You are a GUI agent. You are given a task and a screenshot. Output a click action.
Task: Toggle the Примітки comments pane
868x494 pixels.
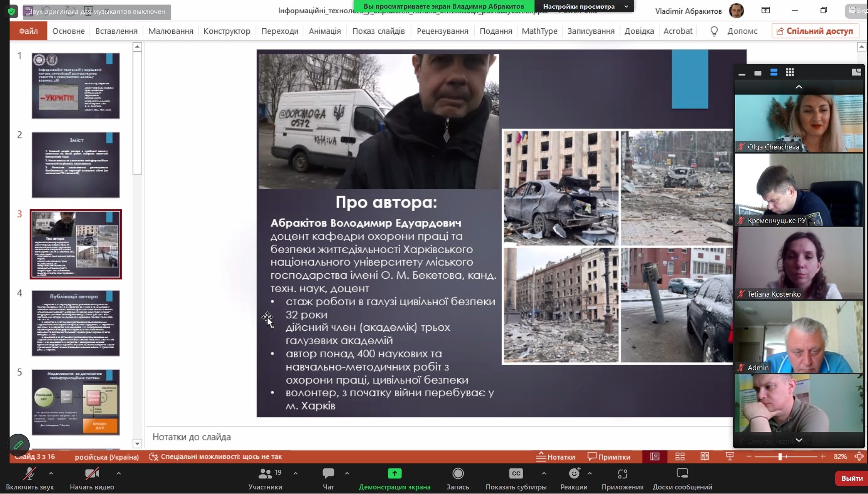point(609,457)
